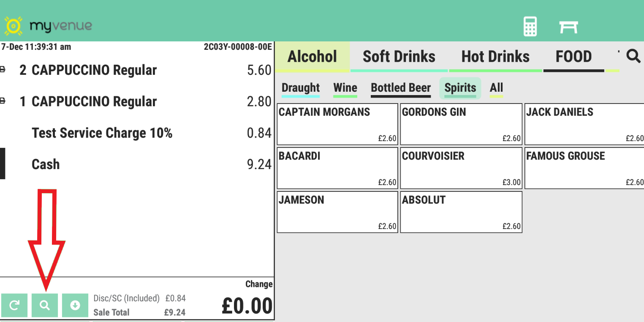The height and width of the screenshot is (322, 644).
Task: Click the download arrow icon button
Action: pos(75,305)
